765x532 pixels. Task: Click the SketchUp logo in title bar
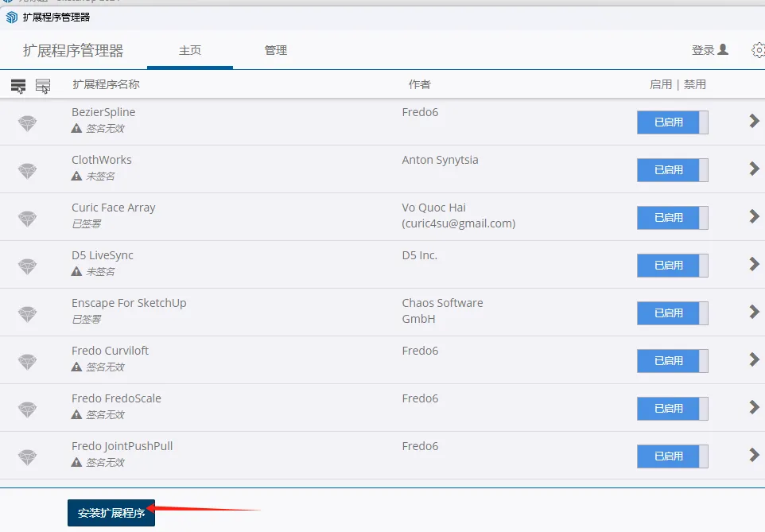pos(11,17)
